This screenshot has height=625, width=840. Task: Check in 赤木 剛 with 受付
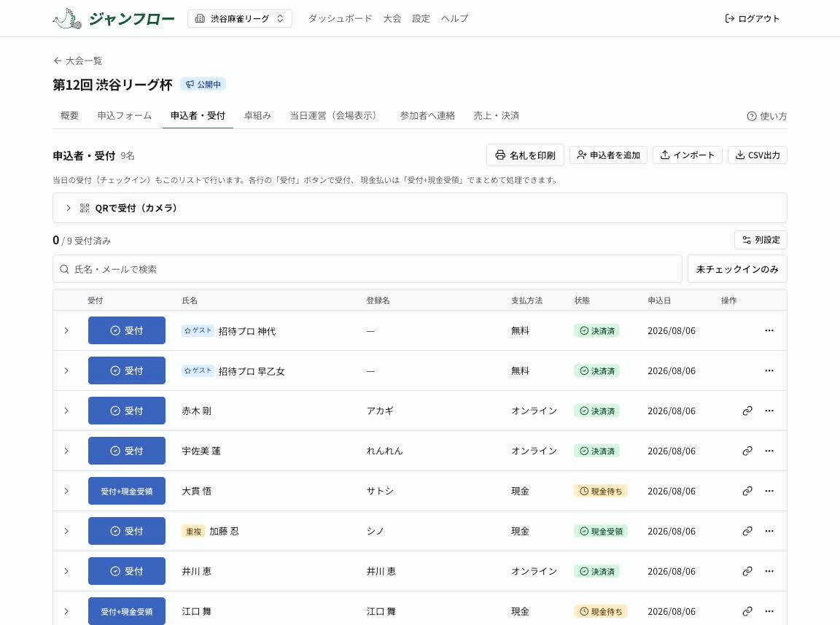pos(126,411)
